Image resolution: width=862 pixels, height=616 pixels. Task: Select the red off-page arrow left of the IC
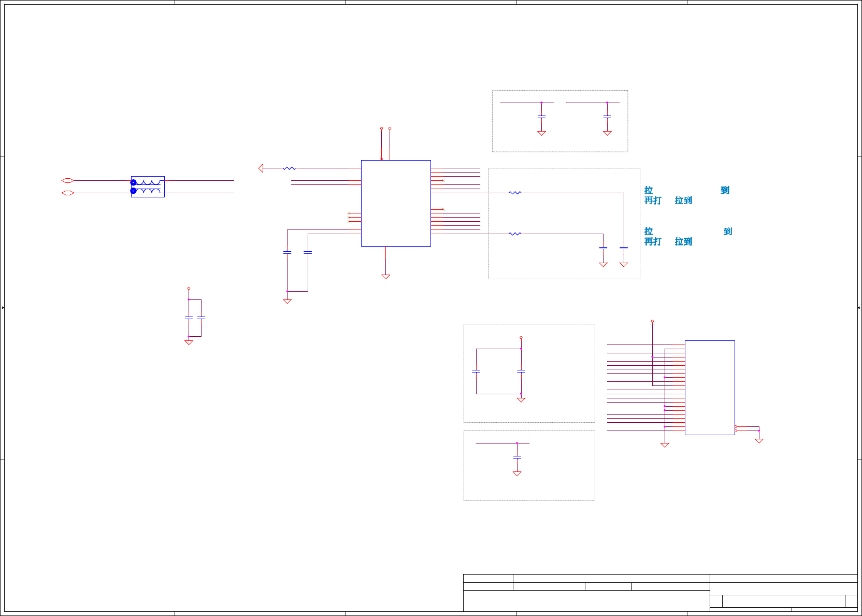[x=261, y=168]
